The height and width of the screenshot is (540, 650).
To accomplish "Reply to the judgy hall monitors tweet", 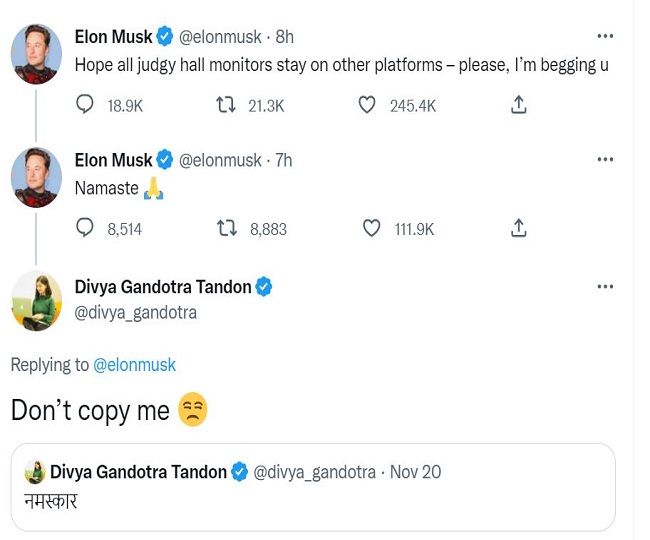I will 85,105.
